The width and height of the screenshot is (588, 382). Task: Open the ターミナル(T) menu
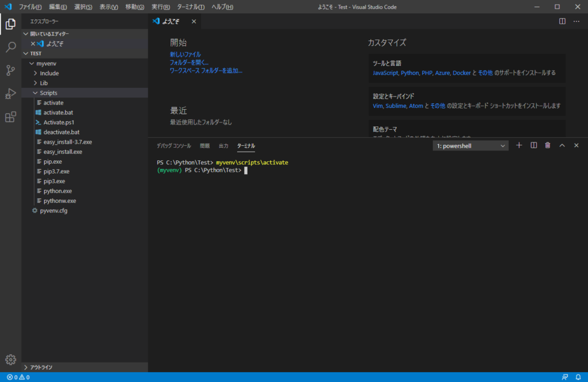point(189,7)
